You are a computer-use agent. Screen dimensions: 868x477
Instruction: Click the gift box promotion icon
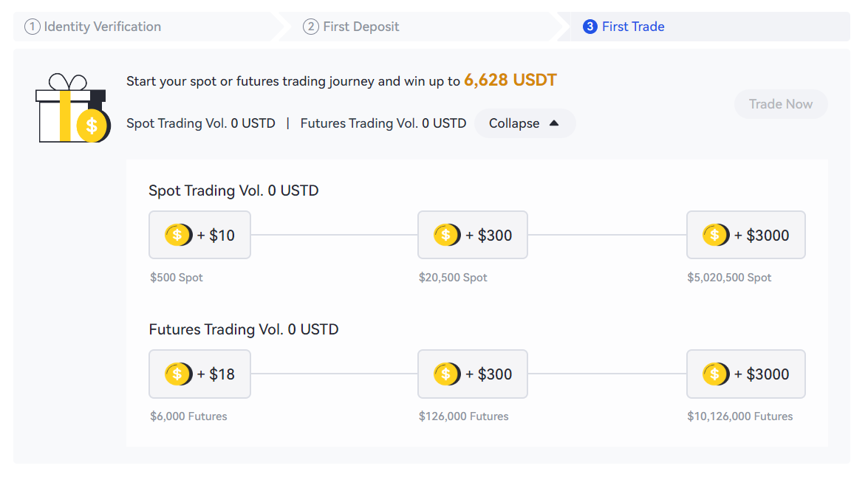pos(72,104)
